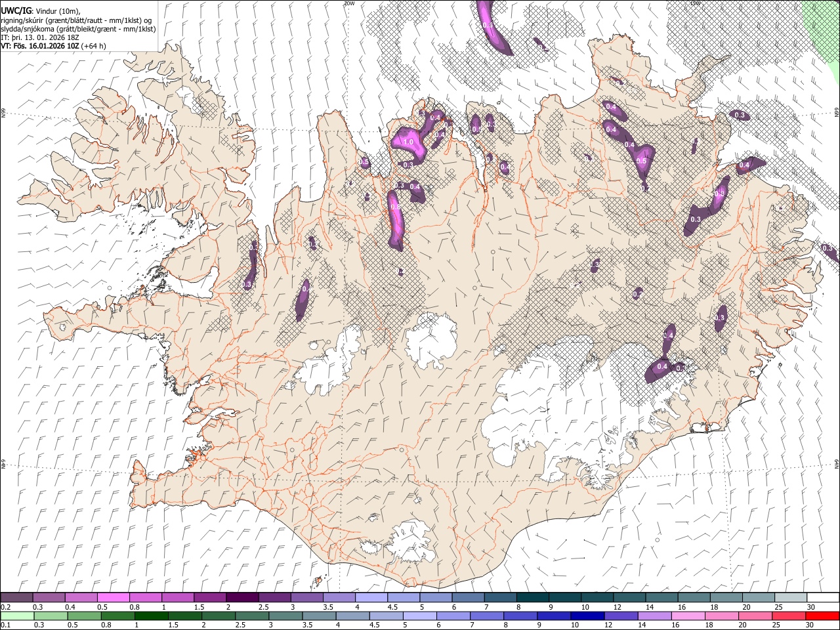The image size is (840, 630).
Task: Select the upper-row 6–7 slate blue swatch
Action: point(469,598)
